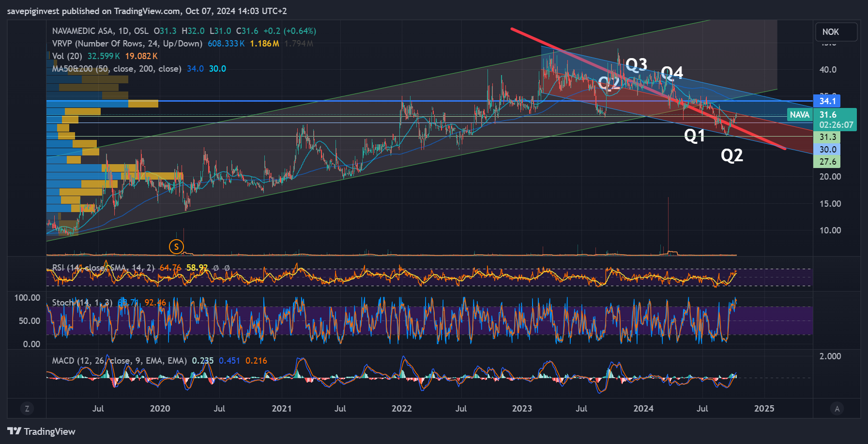Click the 20.00 price scale label
Screen dimensions: 868x444
(830, 177)
